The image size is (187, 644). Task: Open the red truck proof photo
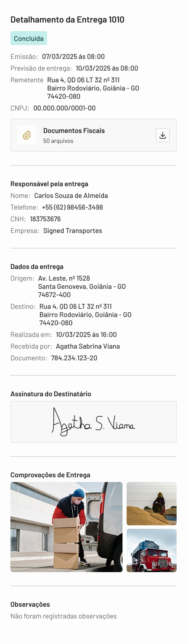click(x=152, y=550)
